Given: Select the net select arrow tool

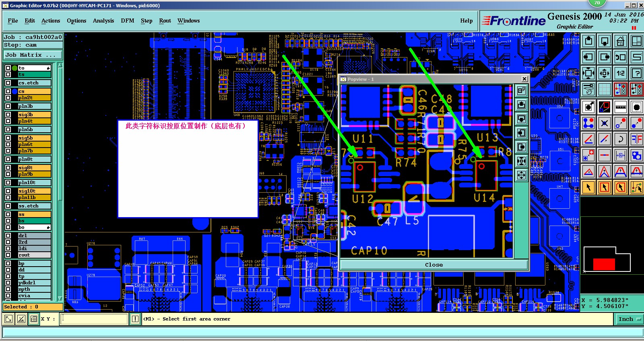Looking at the screenshot, I should (x=637, y=187).
